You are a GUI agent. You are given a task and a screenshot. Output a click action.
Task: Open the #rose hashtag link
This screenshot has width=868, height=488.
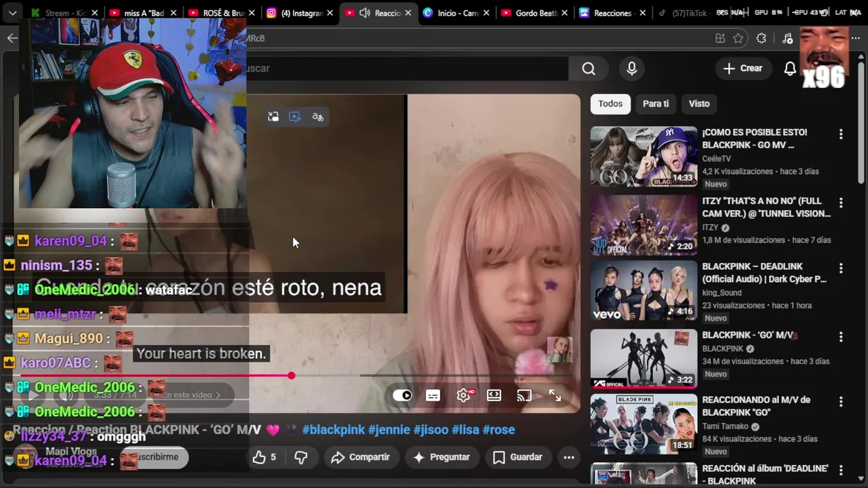pyautogui.click(x=498, y=430)
